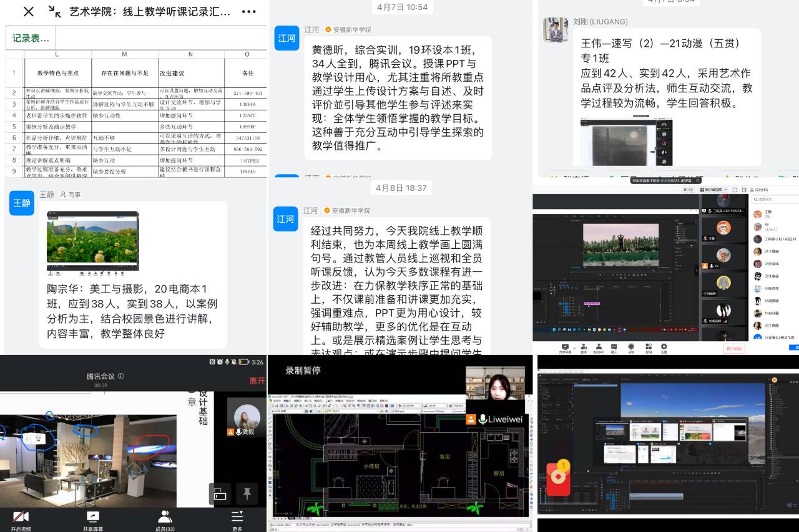Click the pin icon in meeting view
Image resolution: width=799 pixels, height=532 pixels.
tap(247, 493)
